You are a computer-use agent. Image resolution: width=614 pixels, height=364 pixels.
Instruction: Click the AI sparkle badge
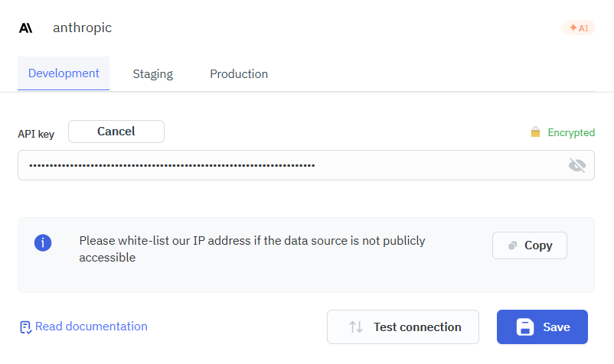tap(578, 28)
